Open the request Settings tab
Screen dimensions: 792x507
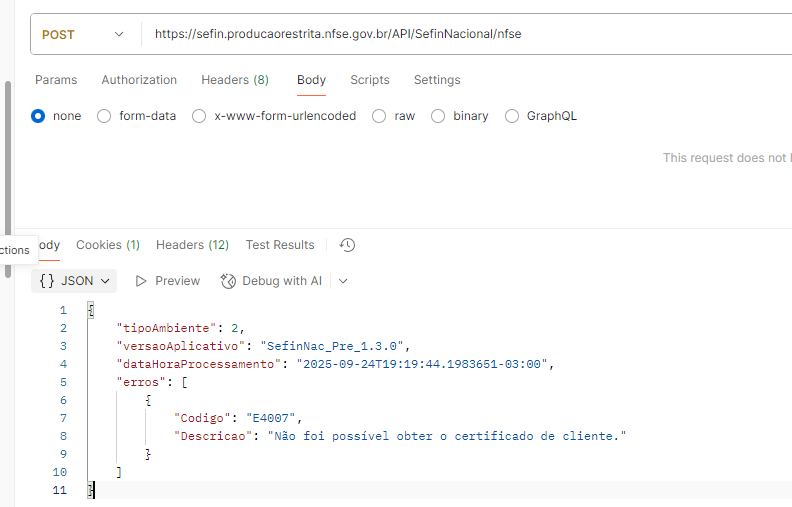click(x=437, y=80)
